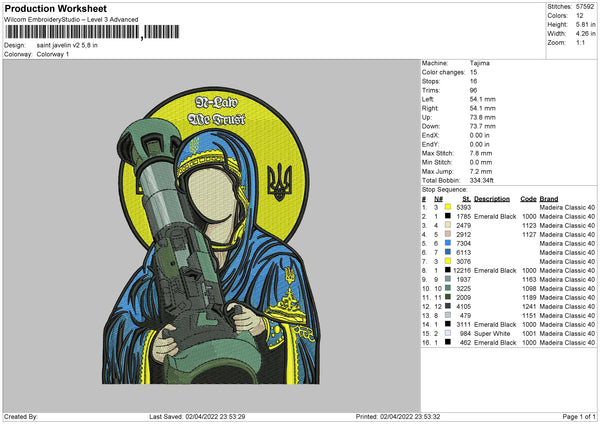Click the design name 'saint javelin v2 5,8 in'
The width and height of the screenshot is (600, 424).
tap(67, 45)
